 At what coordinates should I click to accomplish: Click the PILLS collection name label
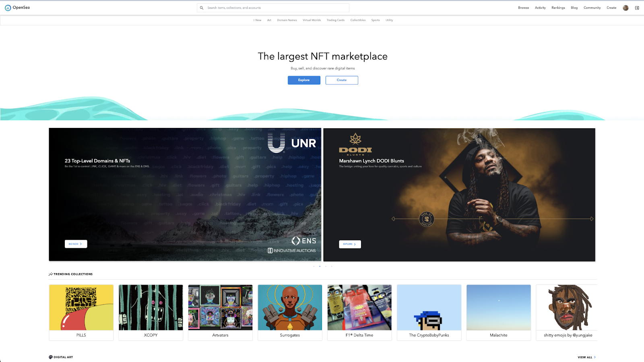click(x=81, y=335)
